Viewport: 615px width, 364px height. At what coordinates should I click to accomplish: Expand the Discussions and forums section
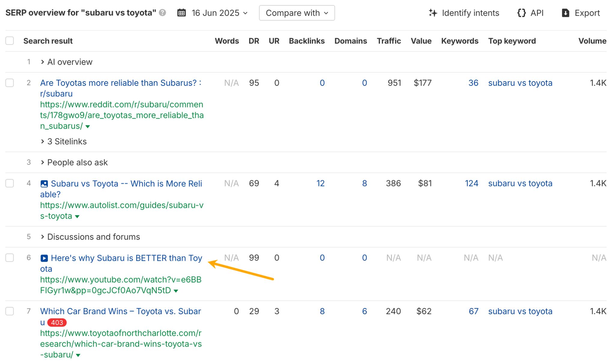pyautogui.click(x=42, y=237)
